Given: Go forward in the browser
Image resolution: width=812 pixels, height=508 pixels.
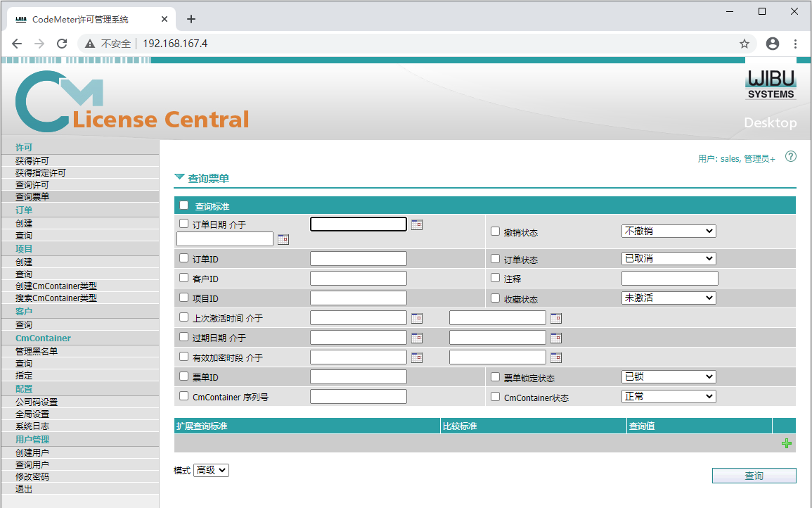Looking at the screenshot, I should point(39,44).
